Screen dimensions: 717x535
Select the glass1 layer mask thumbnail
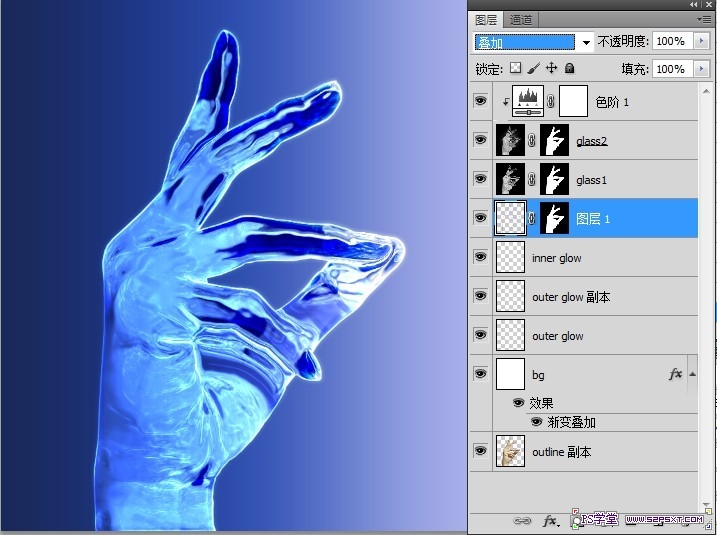click(555, 179)
